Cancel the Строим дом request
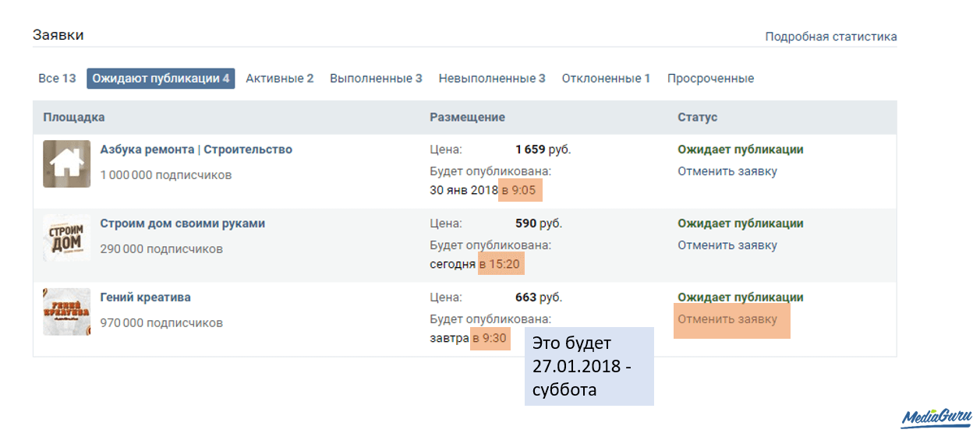The width and height of the screenshot is (980, 440). (727, 245)
